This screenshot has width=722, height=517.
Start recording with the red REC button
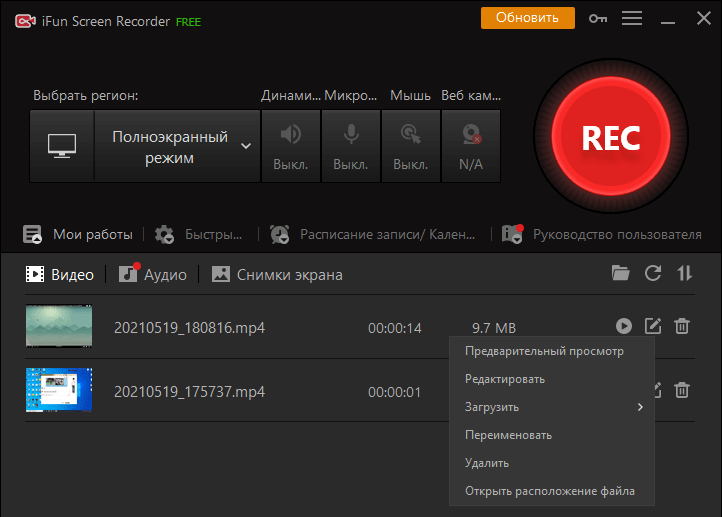(610, 138)
